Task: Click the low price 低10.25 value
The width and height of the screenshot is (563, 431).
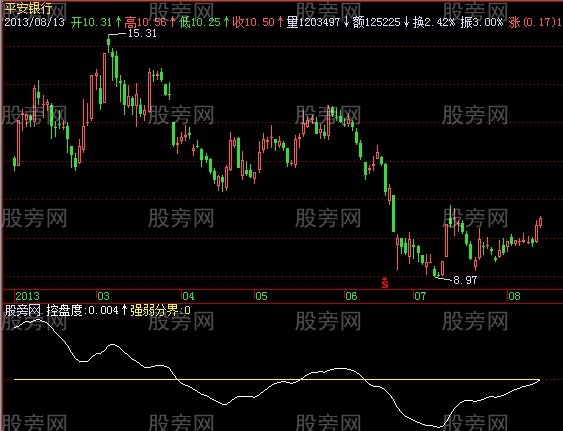Action: click(x=200, y=22)
